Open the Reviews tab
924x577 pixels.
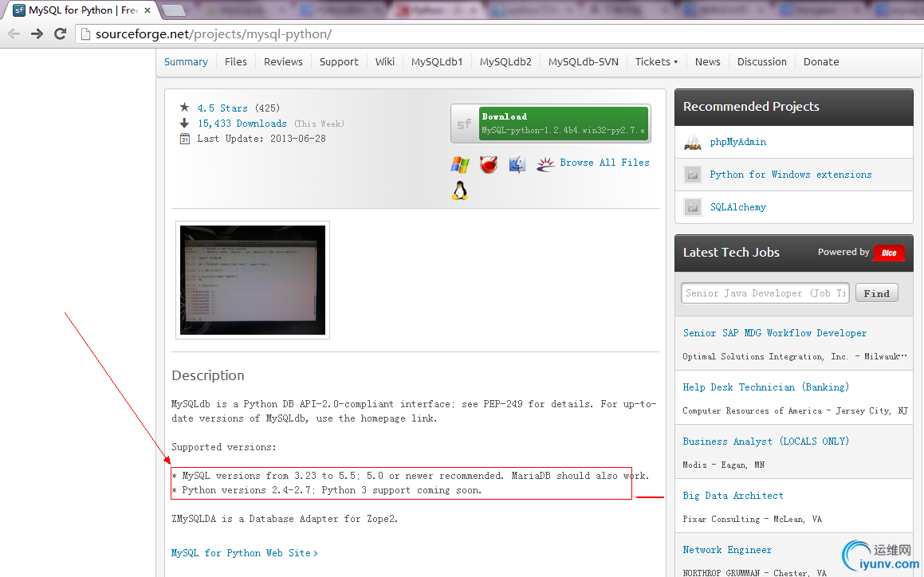pos(283,62)
